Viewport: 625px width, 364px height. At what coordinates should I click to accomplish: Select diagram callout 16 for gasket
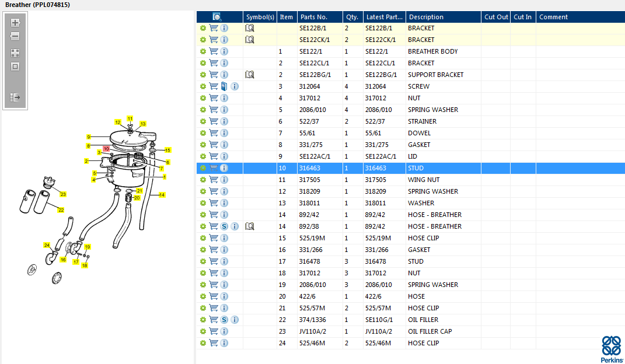pyautogui.click(x=63, y=260)
